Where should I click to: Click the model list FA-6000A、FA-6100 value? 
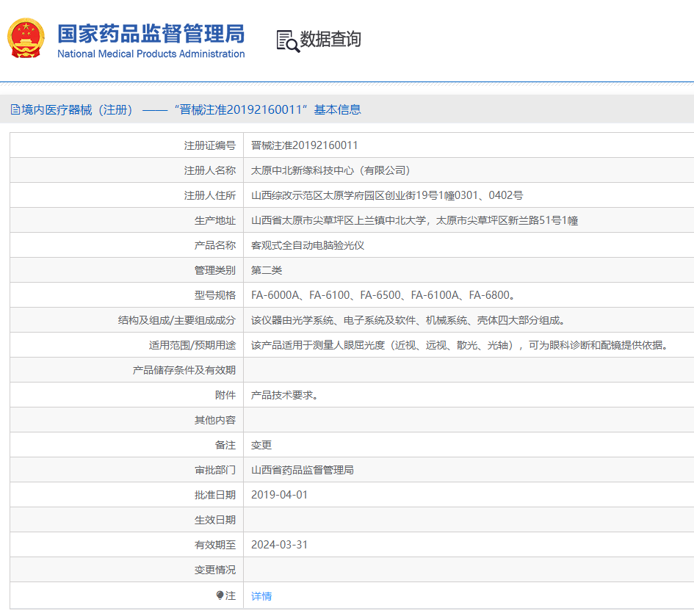383,295
